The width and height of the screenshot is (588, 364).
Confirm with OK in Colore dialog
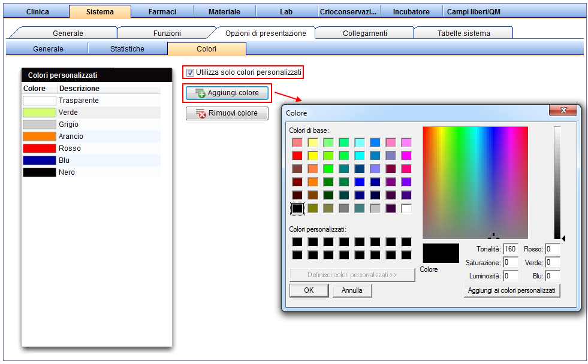click(309, 290)
